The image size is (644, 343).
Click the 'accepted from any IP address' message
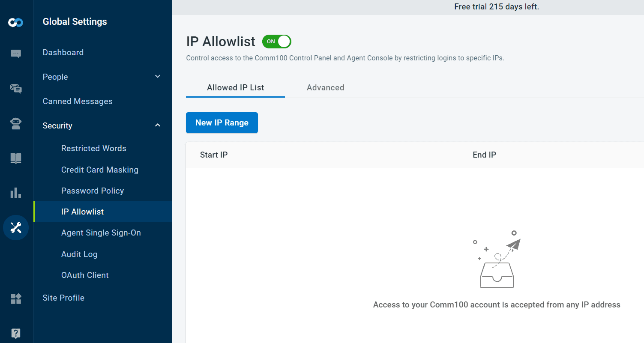pos(497,305)
